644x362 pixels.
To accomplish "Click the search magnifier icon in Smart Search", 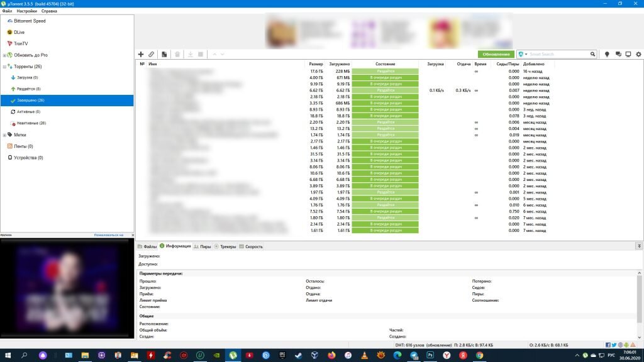I will [592, 54].
